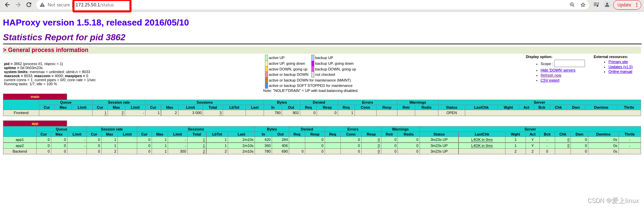644x207 pixels.
Task: Click the browser Forward arrow
Action: [x=18, y=5]
